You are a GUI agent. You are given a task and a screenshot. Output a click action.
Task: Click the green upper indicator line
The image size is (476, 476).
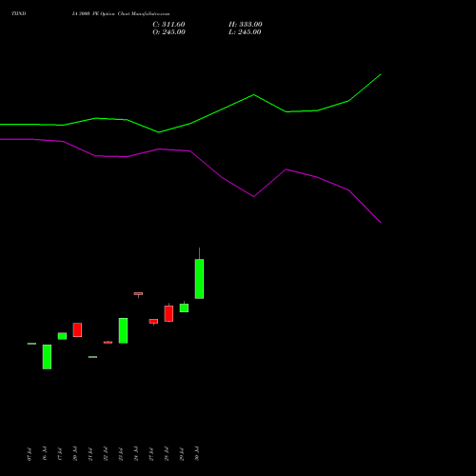(x=222, y=109)
